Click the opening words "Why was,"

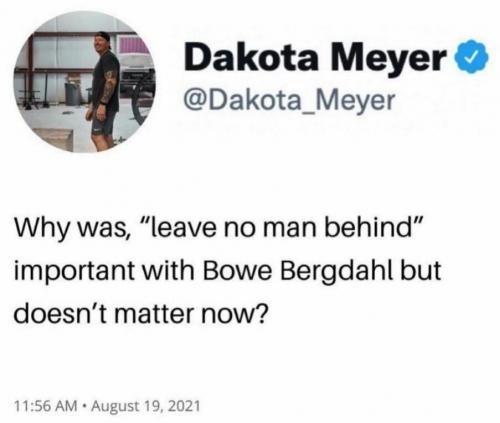72,229
